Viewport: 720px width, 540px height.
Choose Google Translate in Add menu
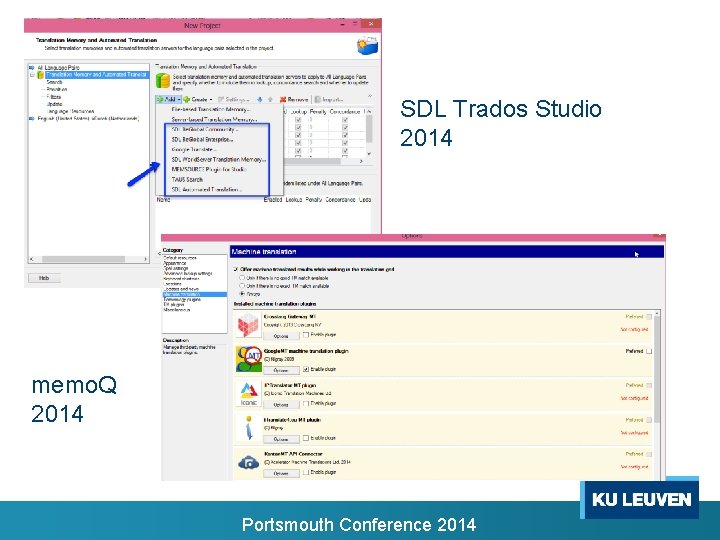(x=194, y=150)
